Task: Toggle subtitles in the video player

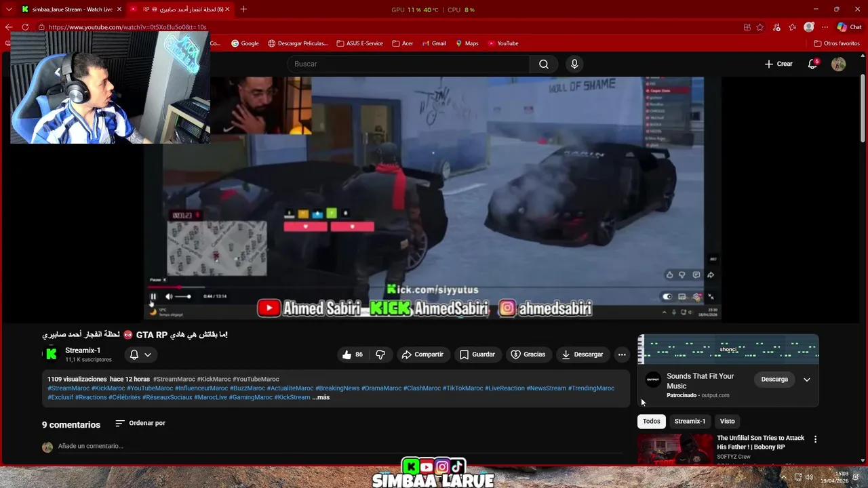Action: pyautogui.click(x=682, y=296)
